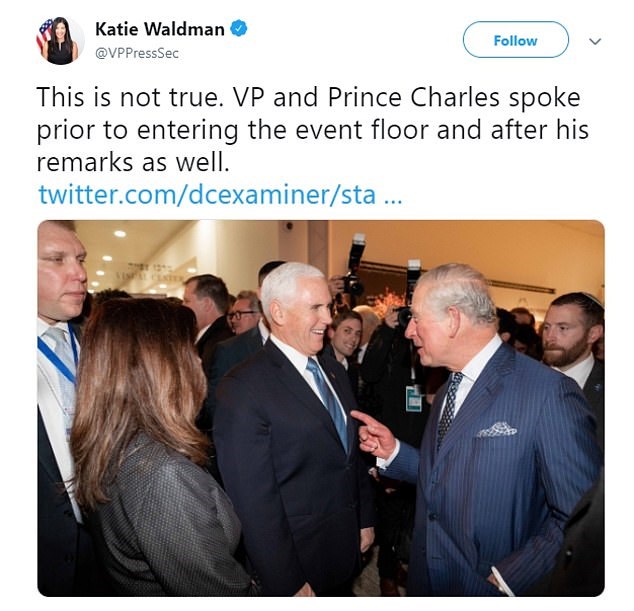Expand the tweet options chevron

pyautogui.click(x=595, y=41)
